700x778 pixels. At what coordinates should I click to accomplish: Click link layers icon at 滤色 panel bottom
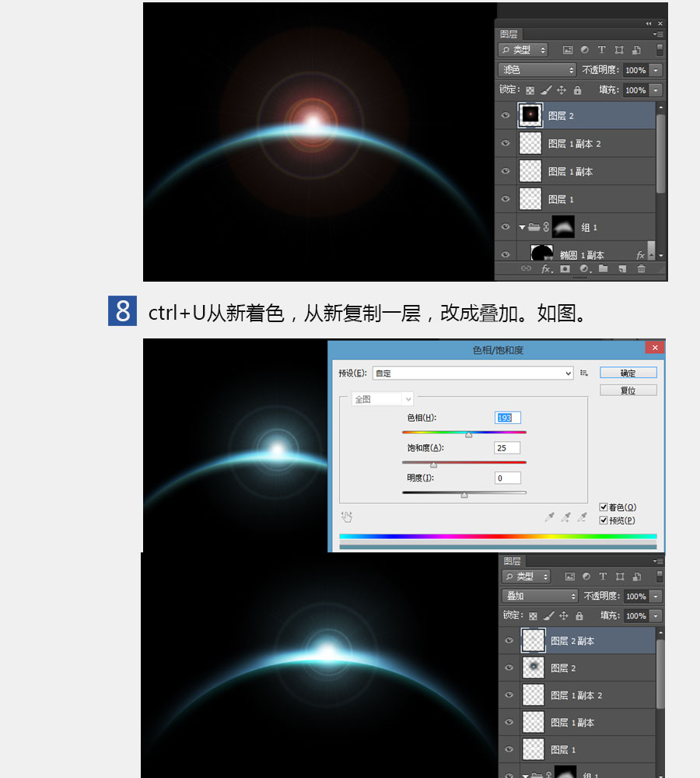[526, 268]
